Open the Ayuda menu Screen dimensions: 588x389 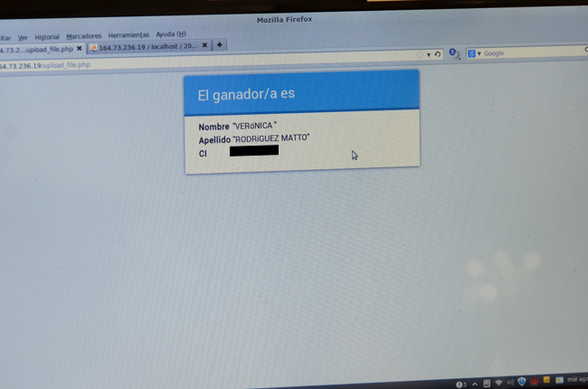click(170, 34)
